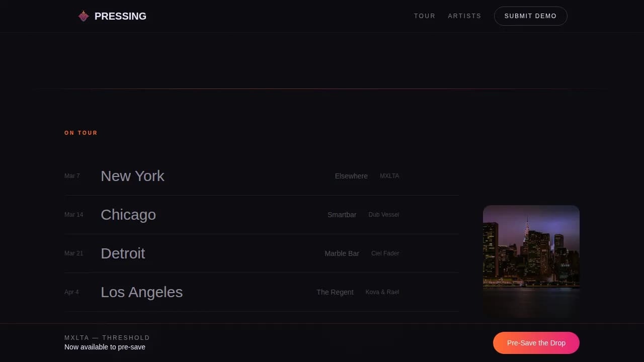This screenshot has width=644, height=362.
Task: Click the Smartbar venue label
Action: point(342,215)
